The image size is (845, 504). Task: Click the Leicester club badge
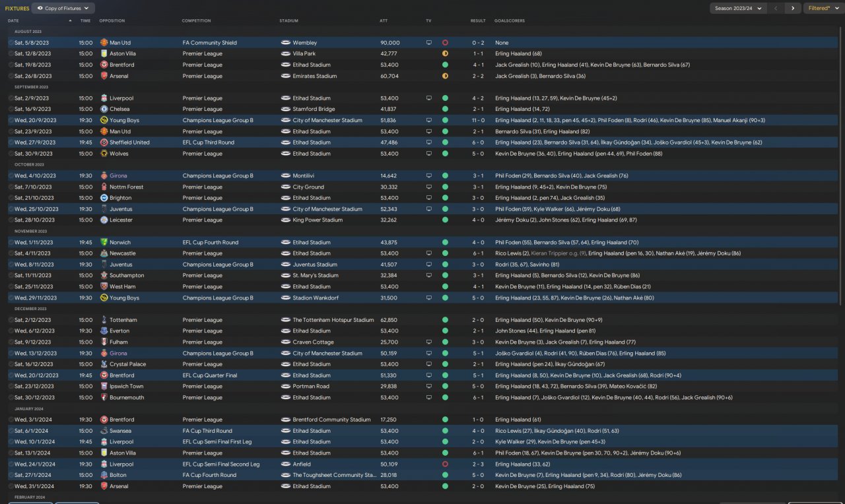[x=104, y=220]
